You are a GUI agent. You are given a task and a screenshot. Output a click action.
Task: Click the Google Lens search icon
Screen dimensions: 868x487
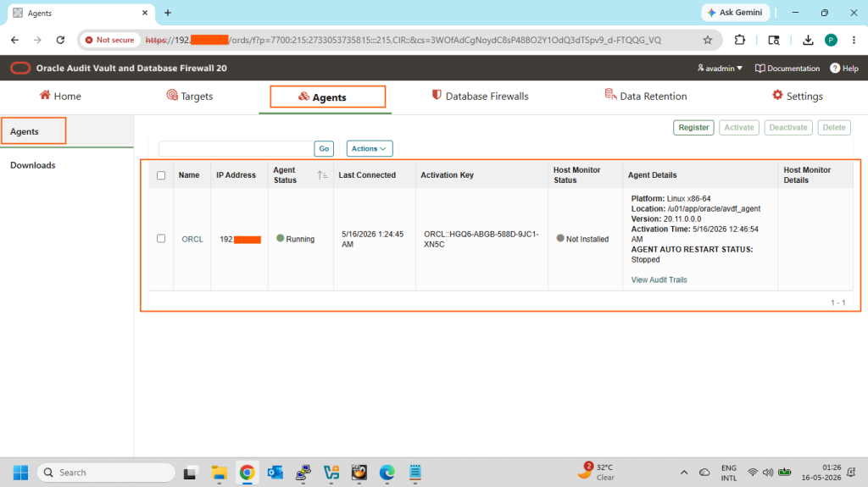pyautogui.click(x=774, y=40)
